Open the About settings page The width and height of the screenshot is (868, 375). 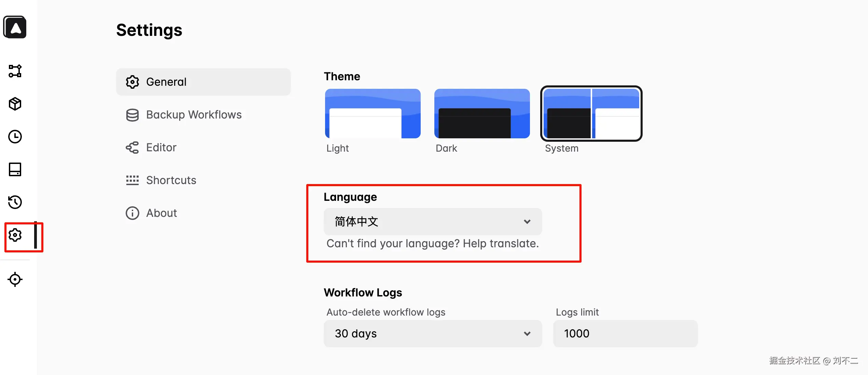coord(161,213)
